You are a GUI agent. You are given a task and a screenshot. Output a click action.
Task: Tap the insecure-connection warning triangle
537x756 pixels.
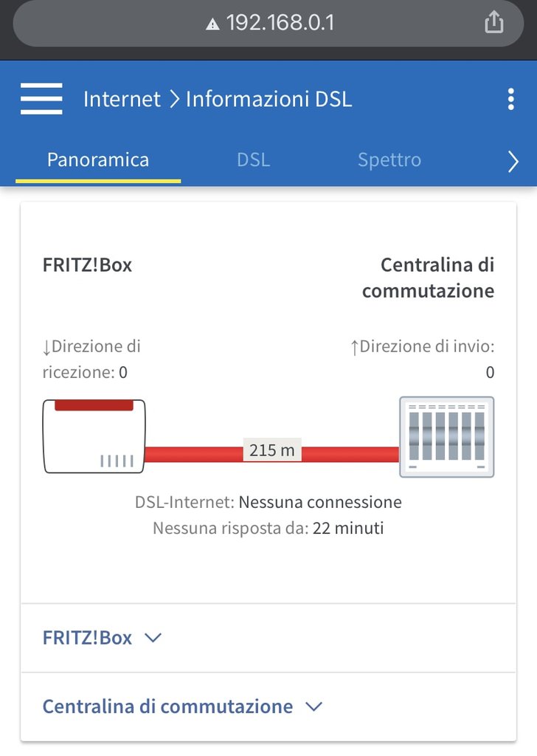(212, 24)
